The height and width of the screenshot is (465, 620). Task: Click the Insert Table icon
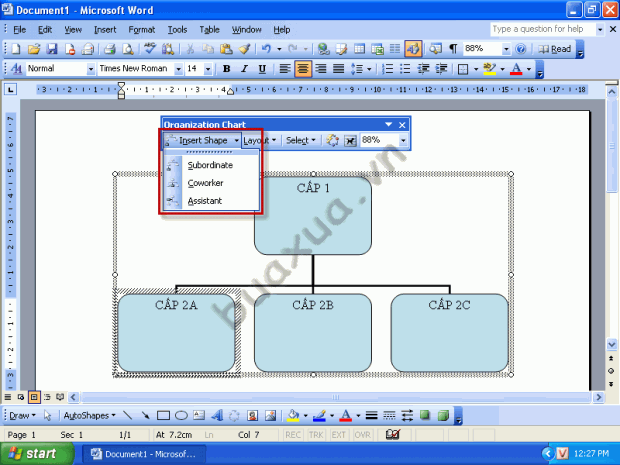tap(359, 49)
